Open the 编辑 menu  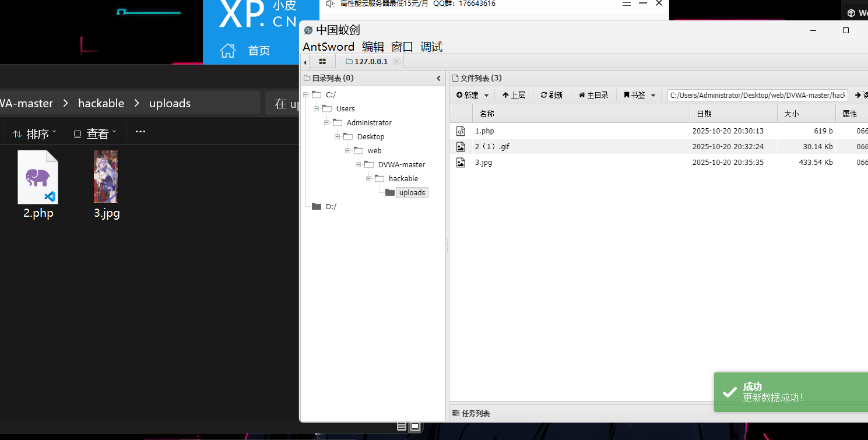(x=373, y=47)
